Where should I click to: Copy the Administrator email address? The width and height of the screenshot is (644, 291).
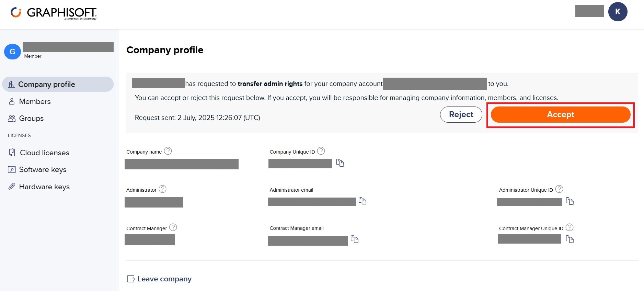pos(363,201)
